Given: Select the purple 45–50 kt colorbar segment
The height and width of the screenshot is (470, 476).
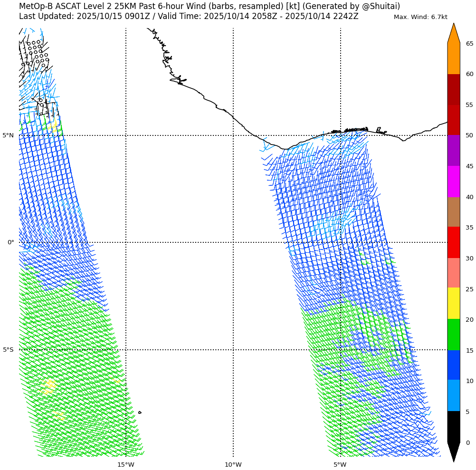Looking at the screenshot, I should [453, 150].
